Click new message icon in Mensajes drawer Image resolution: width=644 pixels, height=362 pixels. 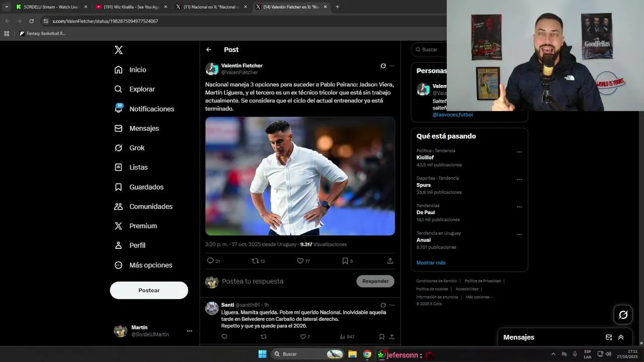(609, 337)
